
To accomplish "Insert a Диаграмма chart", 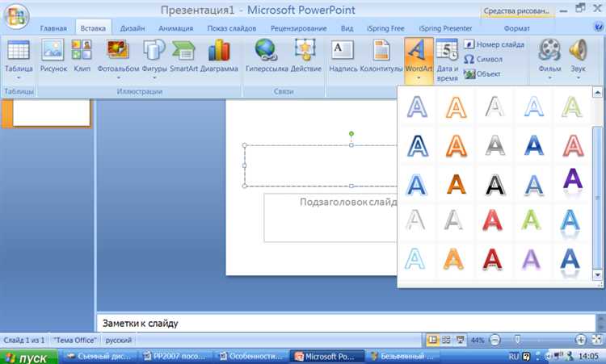I will click(x=219, y=56).
